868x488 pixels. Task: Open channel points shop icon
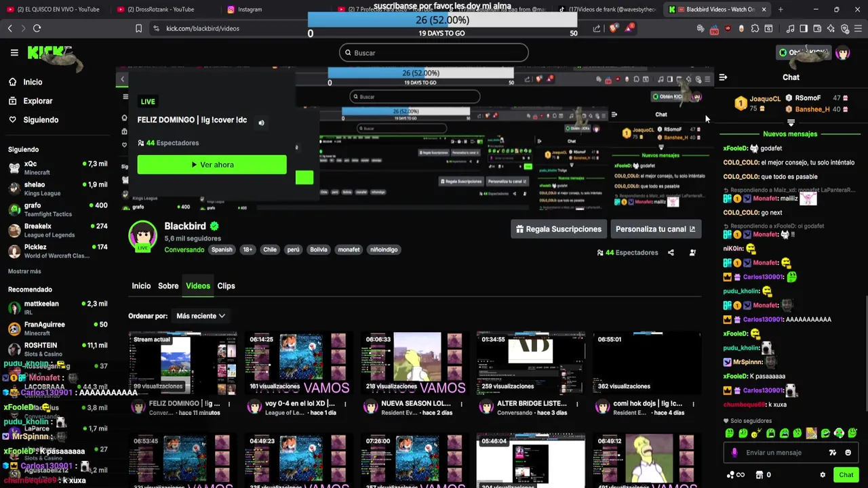pos(759,475)
